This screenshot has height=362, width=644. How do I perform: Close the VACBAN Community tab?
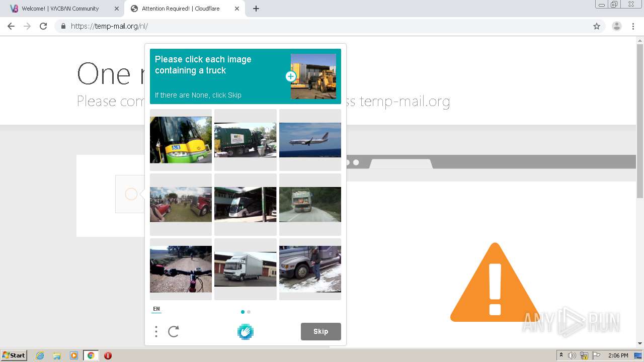pyautogui.click(x=116, y=9)
